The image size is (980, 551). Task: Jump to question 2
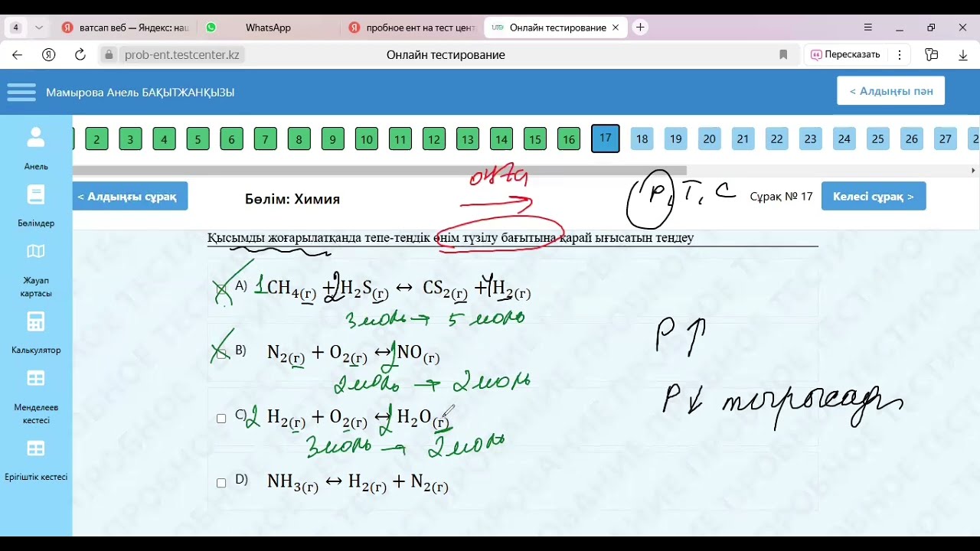tap(96, 139)
